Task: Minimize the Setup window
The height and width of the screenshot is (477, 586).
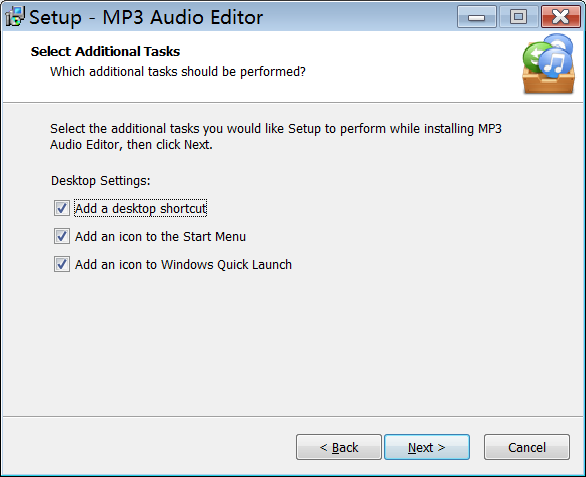Action: click(476, 17)
